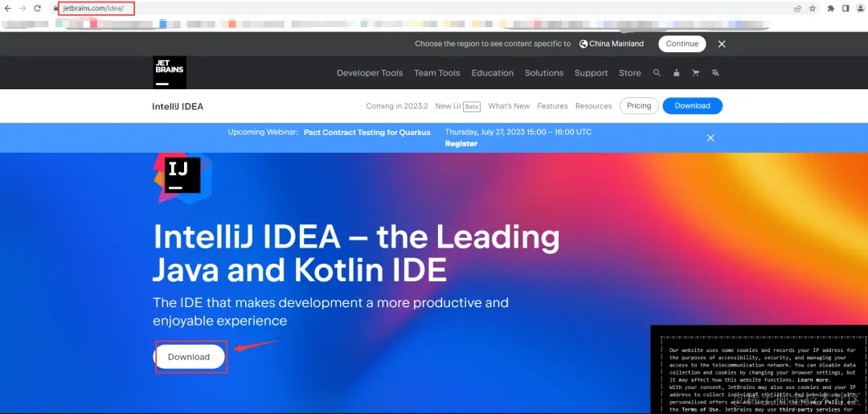
Task: Click Register for the upcoming webinar
Action: pyautogui.click(x=461, y=143)
